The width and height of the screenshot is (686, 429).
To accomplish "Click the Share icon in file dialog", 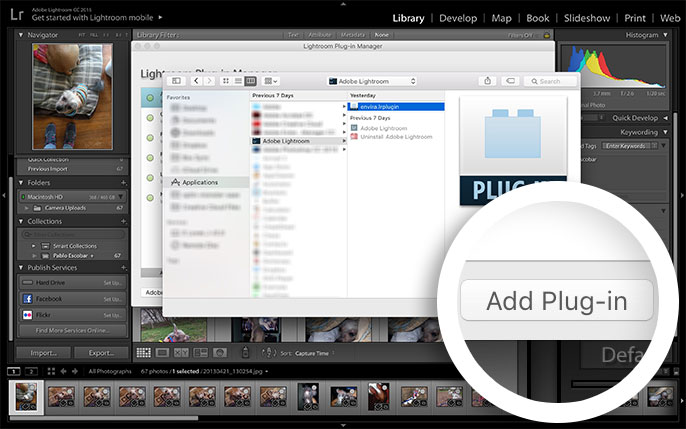I will (x=487, y=81).
